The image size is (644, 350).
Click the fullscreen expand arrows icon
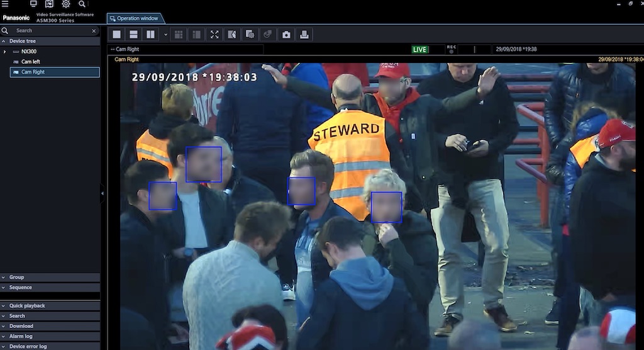pyautogui.click(x=214, y=34)
